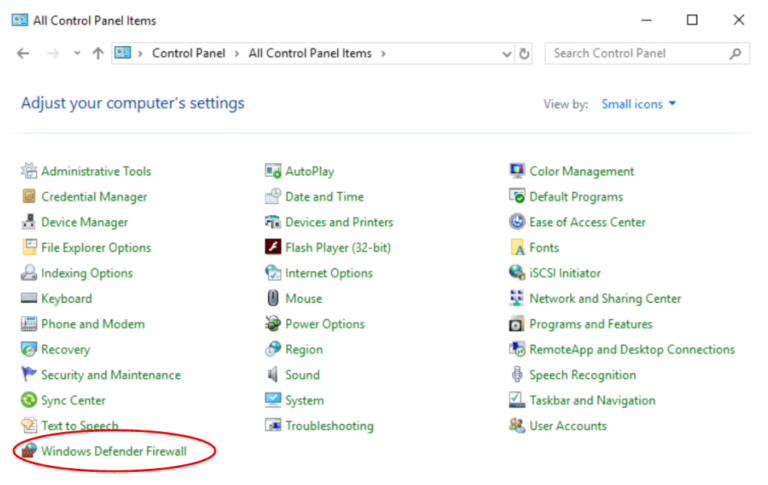Screen dimensions: 768x485
Task: Open the Taskbar and Navigation link
Action: [x=592, y=400]
